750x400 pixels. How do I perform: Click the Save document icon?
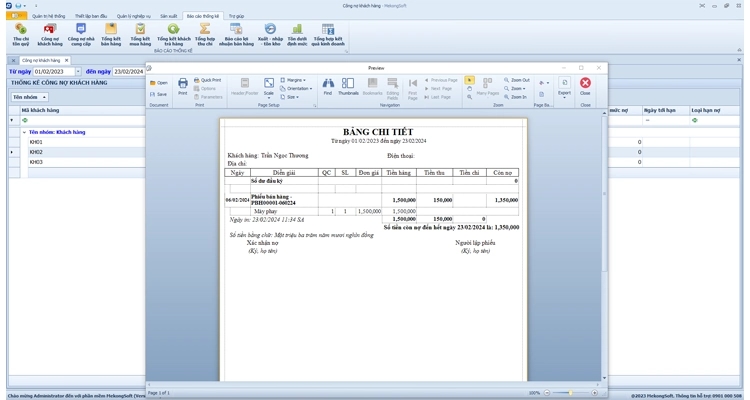(159, 94)
